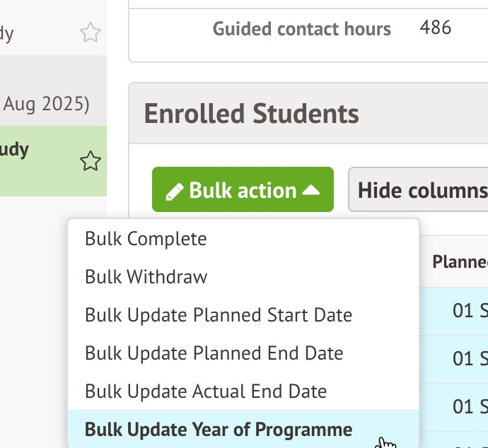The width and height of the screenshot is (488, 448).
Task: Collapse the Bulk action dropdown caret
Action: coord(311,190)
